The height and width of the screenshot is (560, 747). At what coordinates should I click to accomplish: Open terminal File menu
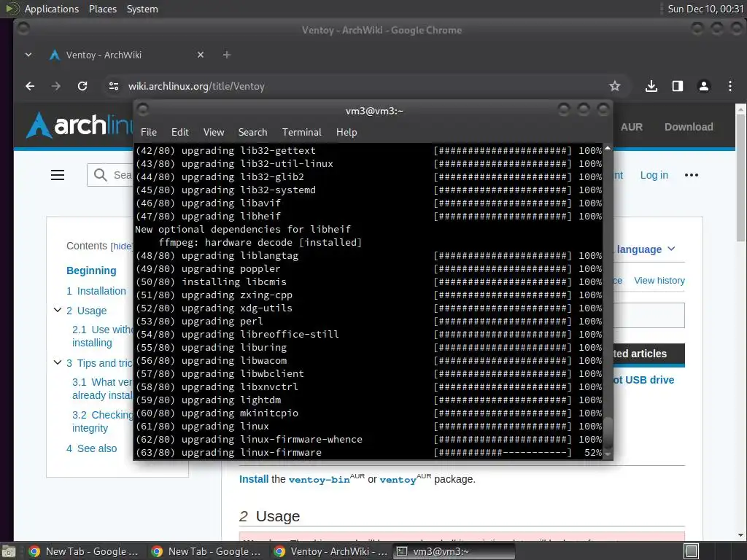pyautogui.click(x=149, y=133)
